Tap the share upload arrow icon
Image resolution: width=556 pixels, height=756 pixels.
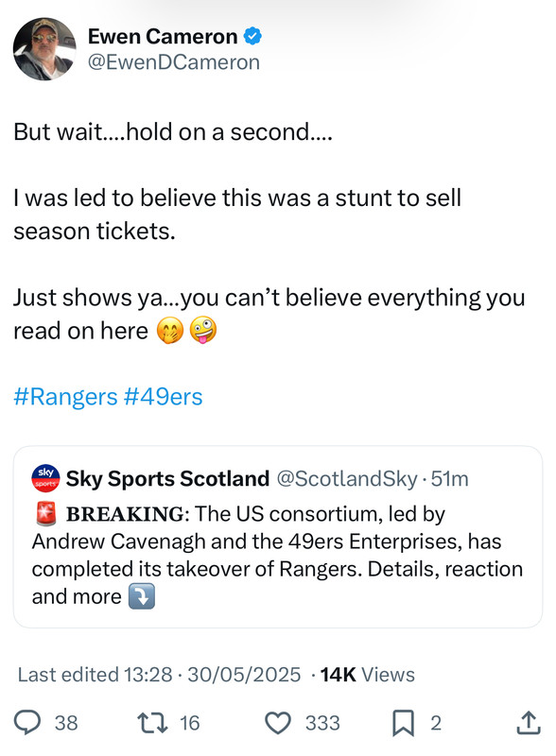pos(529,722)
